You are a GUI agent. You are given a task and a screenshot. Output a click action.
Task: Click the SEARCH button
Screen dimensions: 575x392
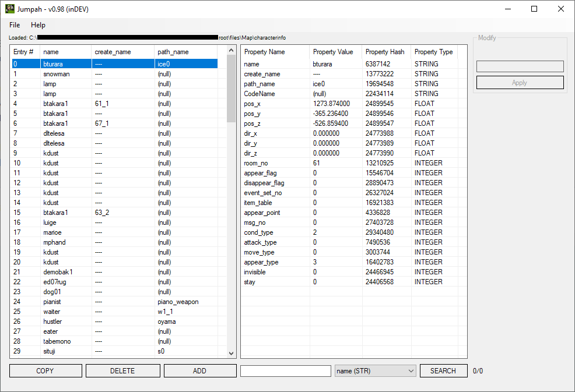443,371
